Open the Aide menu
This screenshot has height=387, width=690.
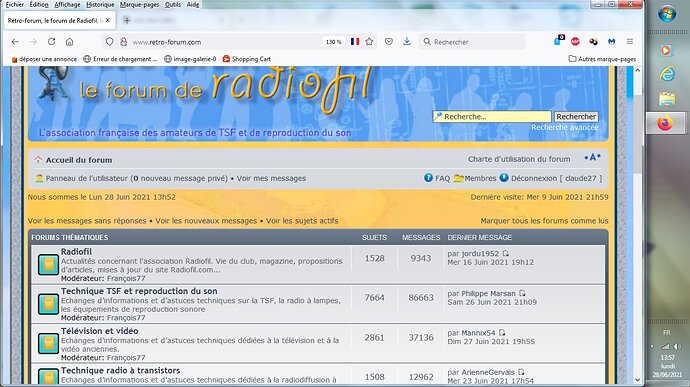pyautogui.click(x=193, y=4)
